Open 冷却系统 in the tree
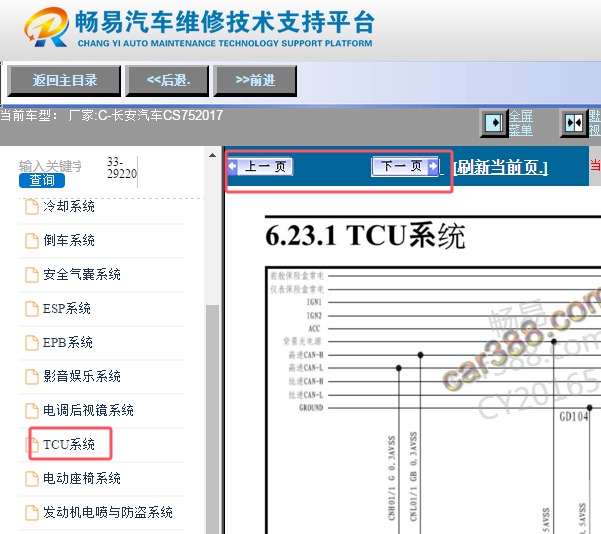This screenshot has width=601, height=534. 69,207
